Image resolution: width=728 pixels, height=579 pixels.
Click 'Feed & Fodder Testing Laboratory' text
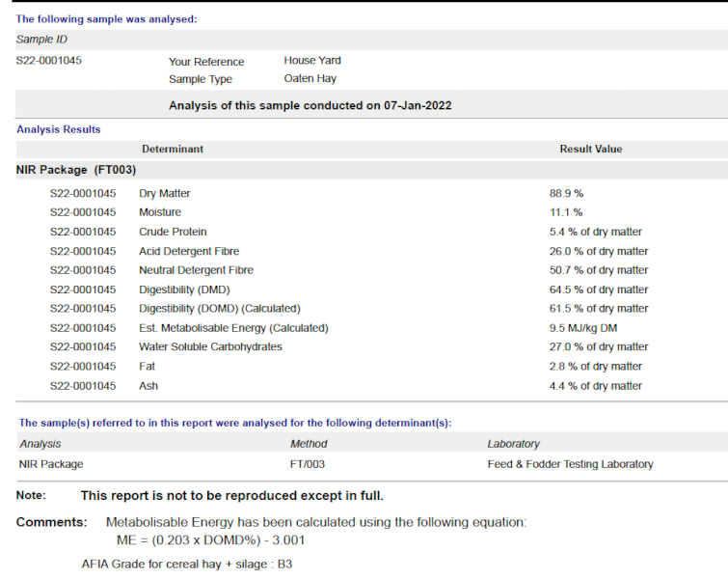point(570,464)
